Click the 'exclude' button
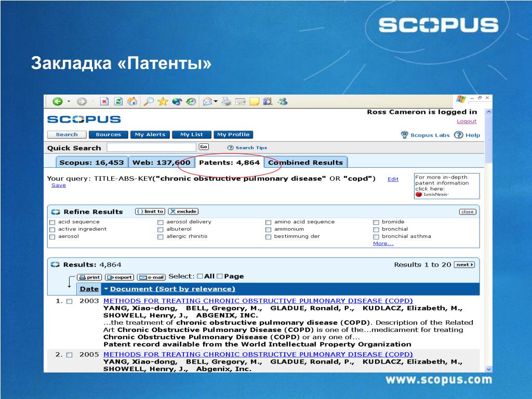Image resolution: width=532 pixels, height=399 pixels. 183,211
